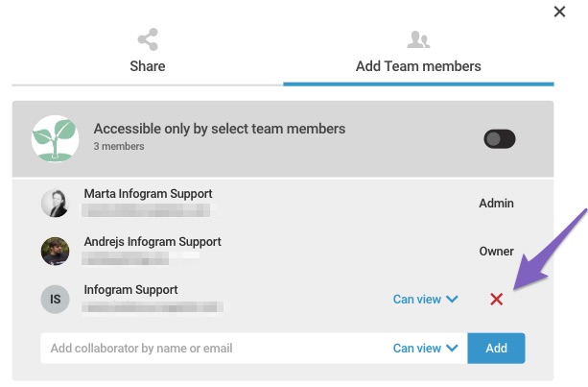
Task: Click the green plant team logo
Action: click(55, 138)
